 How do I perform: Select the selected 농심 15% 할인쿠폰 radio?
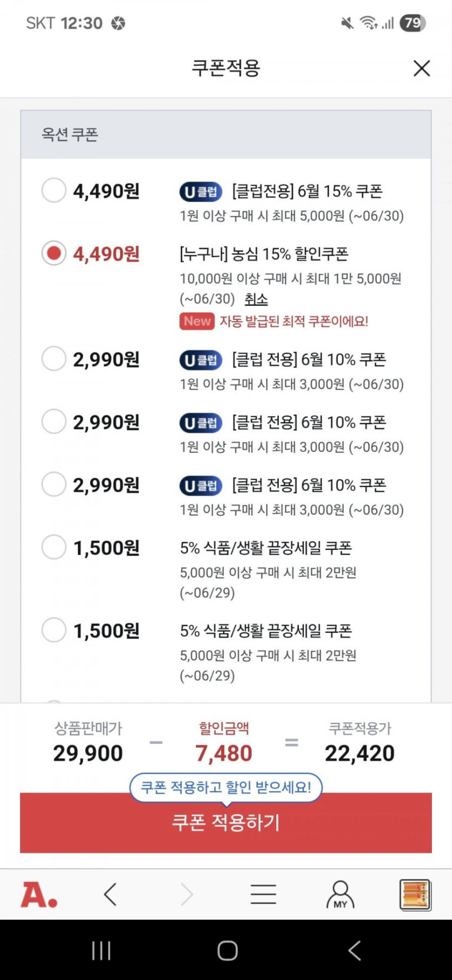pos(54,253)
